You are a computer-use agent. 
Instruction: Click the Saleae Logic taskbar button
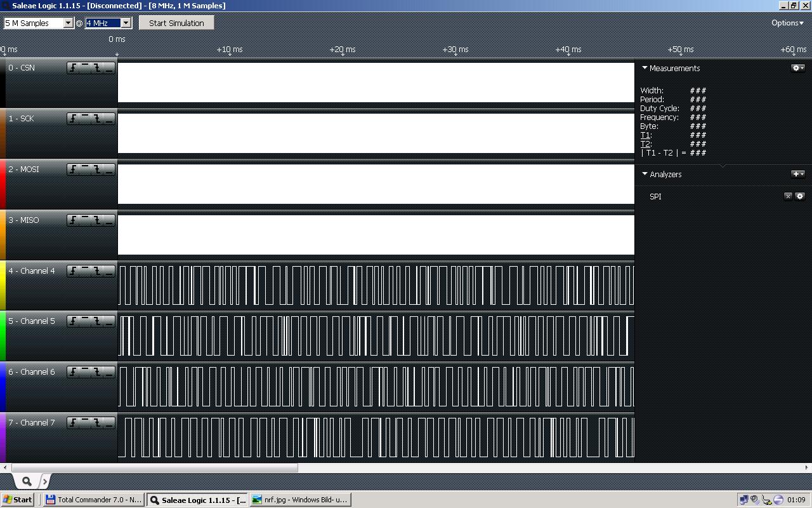pyautogui.click(x=197, y=500)
